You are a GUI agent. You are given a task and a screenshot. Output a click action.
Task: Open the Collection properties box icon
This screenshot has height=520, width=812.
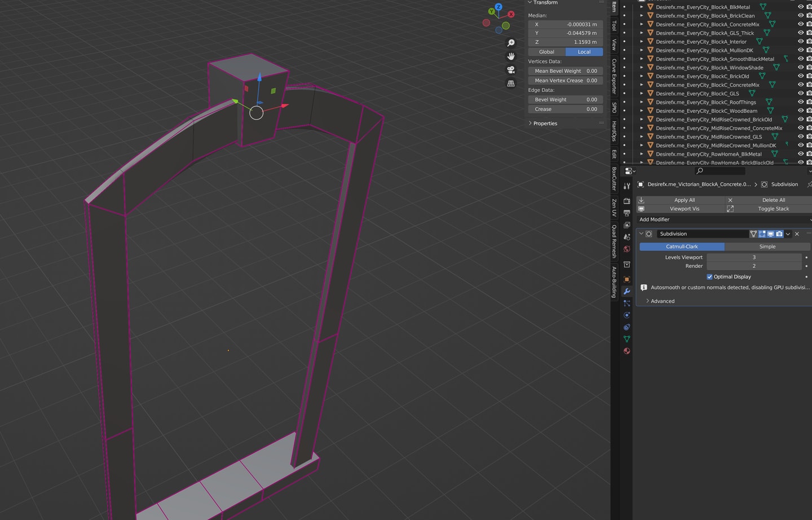[x=626, y=264]
